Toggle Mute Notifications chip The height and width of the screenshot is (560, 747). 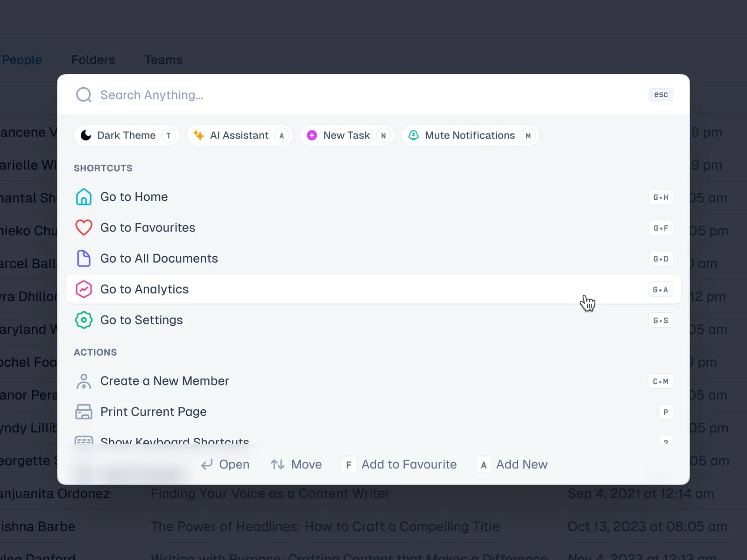tap(470, 135)
